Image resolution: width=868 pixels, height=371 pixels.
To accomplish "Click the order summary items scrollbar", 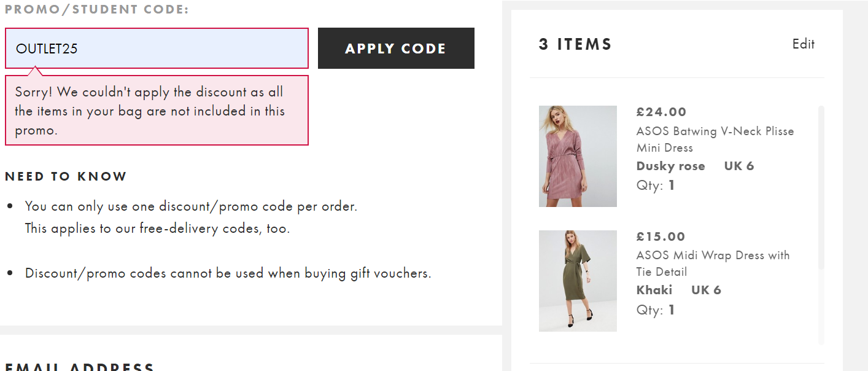I will [821, 184].
